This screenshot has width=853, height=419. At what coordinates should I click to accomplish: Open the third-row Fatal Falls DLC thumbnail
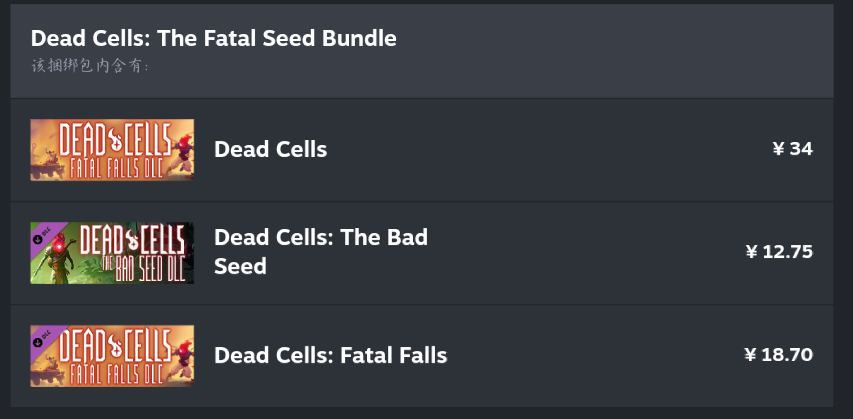(112, 355)
